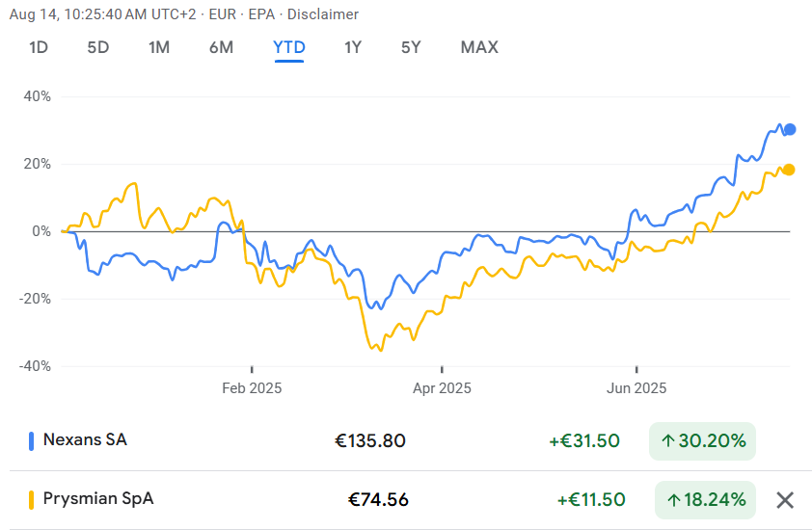Remove Prysmian SpA comparison with X
This screenshot has width=812, height=530.
tap(785, 500)
